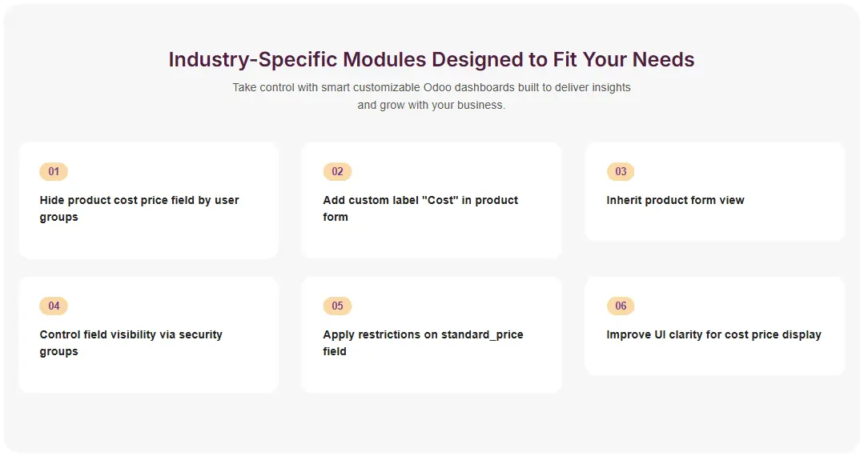Click "Inherit product form view" title
Screen dimensions: 868x460
tap(675, 200)
